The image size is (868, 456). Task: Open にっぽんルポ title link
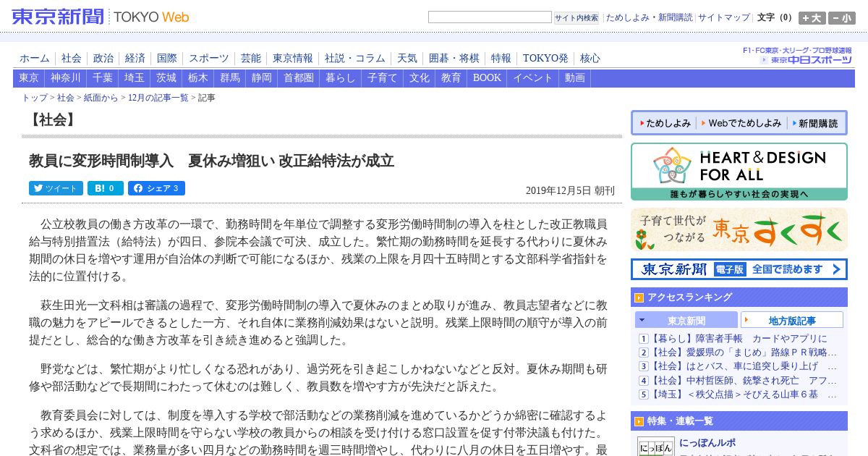tap(708, 442)
